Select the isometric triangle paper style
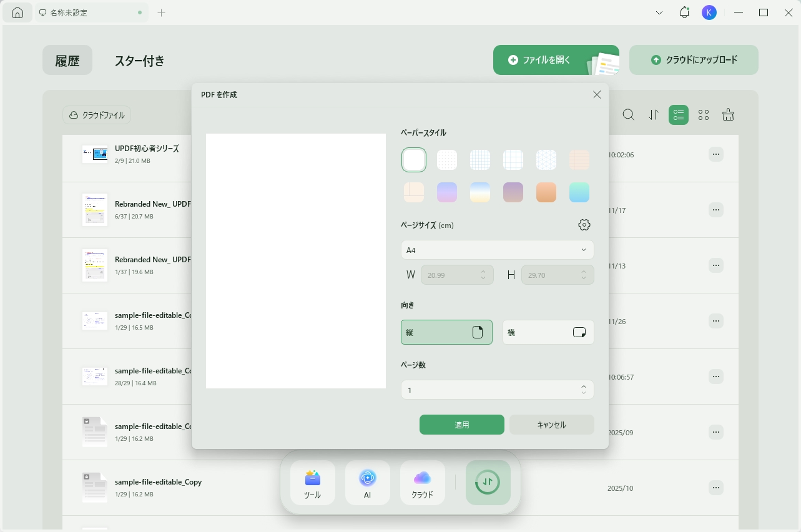Viewport: 801px width, 532px height. coord(546,160)
